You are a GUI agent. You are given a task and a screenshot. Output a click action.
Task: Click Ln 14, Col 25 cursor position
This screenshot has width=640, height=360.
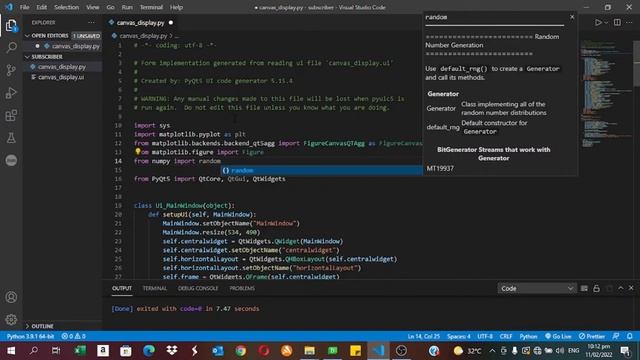[x=424, y=336]
